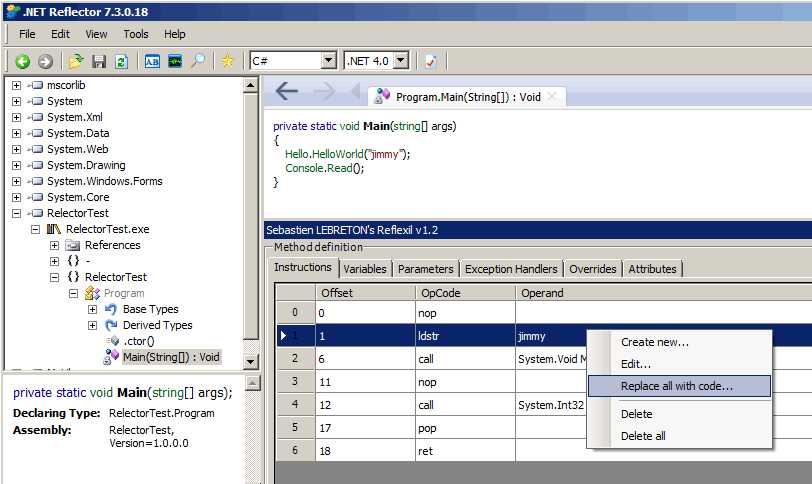Select the RelectorTest namespace tree item
The image size is (812, 484).
115,277
